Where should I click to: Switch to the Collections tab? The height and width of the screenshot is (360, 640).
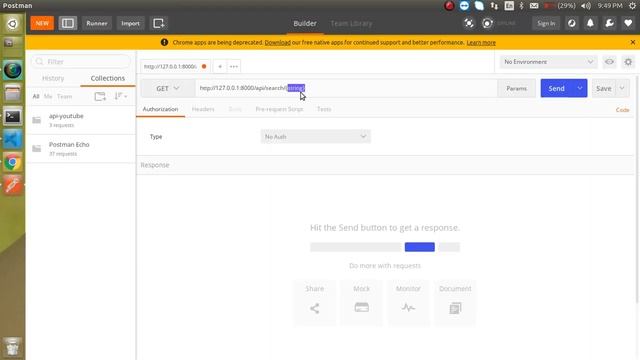point(108,78)
